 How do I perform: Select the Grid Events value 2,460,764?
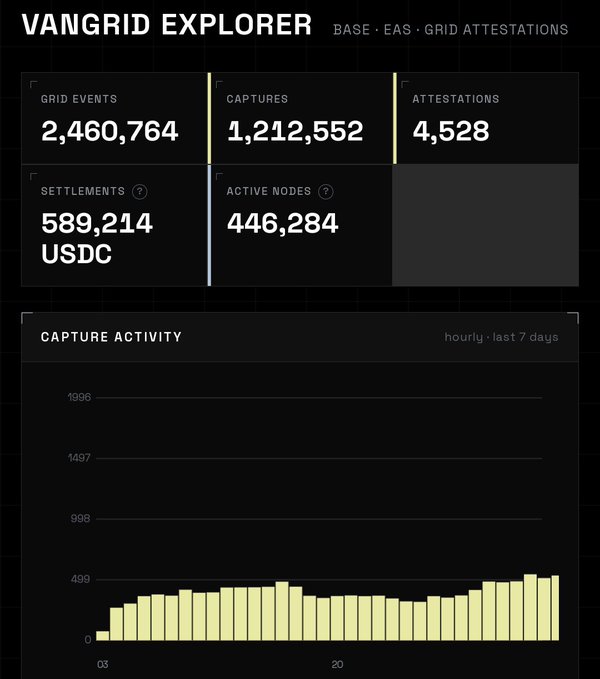[x=110, y=131]
